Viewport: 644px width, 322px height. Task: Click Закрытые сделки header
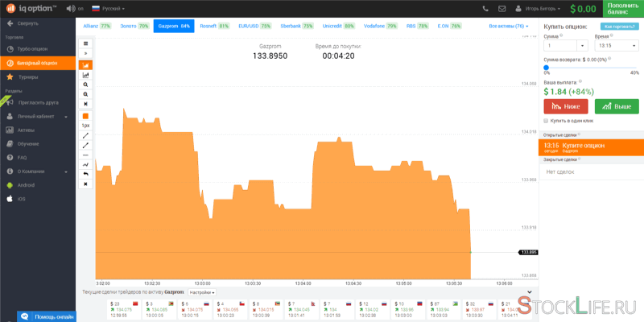coord(562,159)
